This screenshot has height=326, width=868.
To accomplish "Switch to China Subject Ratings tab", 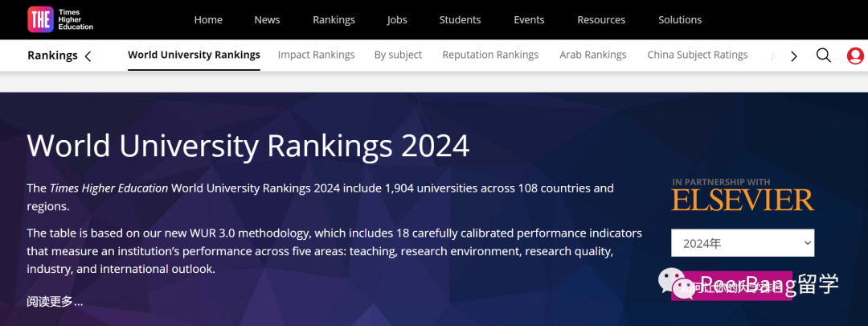I will (698, 55).
